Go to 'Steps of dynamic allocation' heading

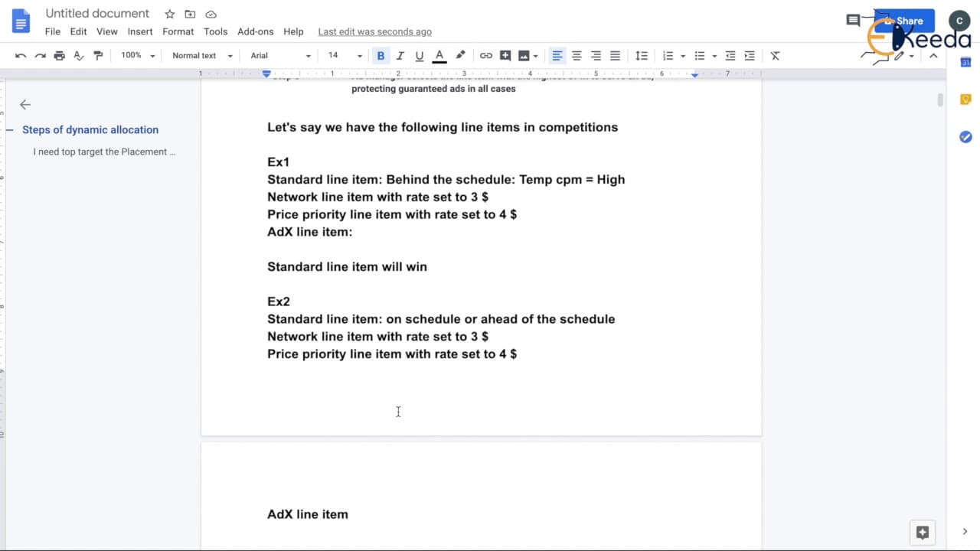90,130
